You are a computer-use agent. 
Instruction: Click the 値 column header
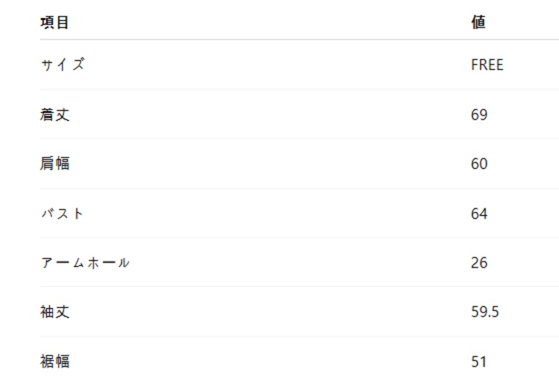click(x=478, y=23)
